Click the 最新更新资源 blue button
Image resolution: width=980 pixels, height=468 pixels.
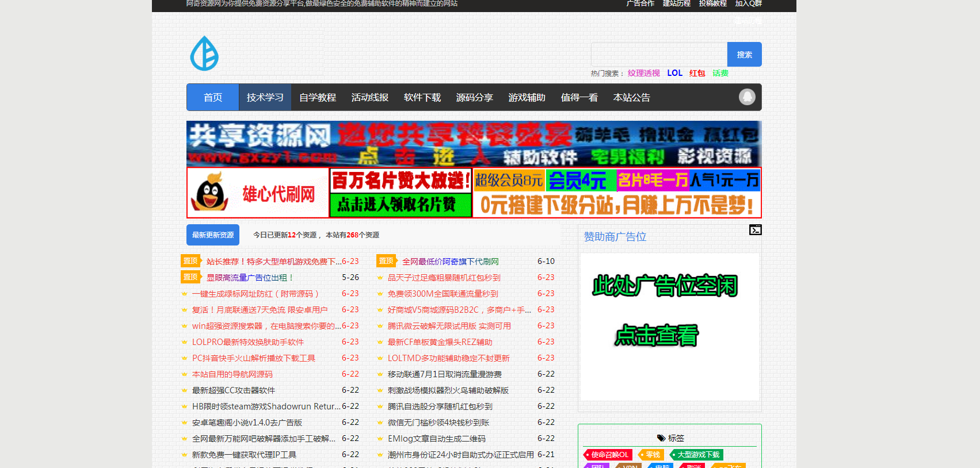tap(213, 235)
